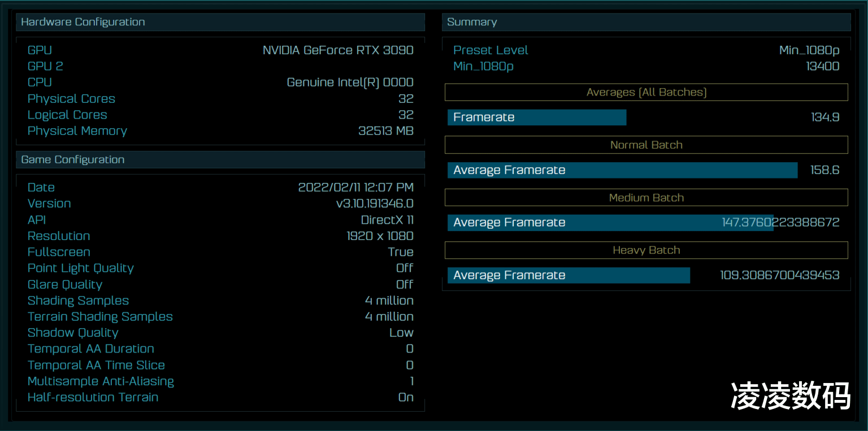Click the Normal Batch Average Framerate bar

(x=622, y=170)
